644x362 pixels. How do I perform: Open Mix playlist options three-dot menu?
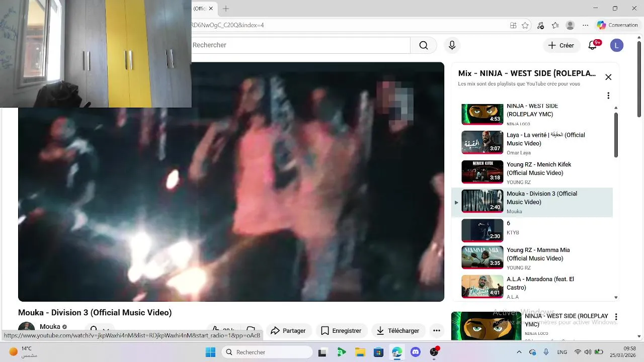pos(608,96)
